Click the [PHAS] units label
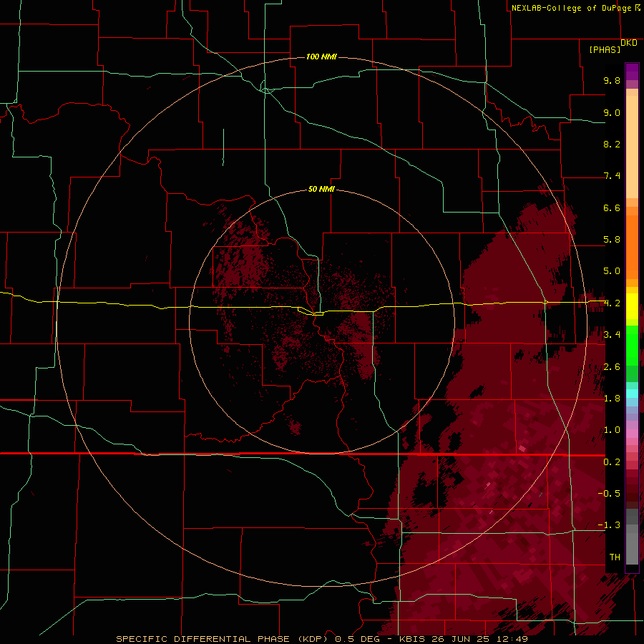The width and height of the screenshot is (644, 644). pos(605,49)
